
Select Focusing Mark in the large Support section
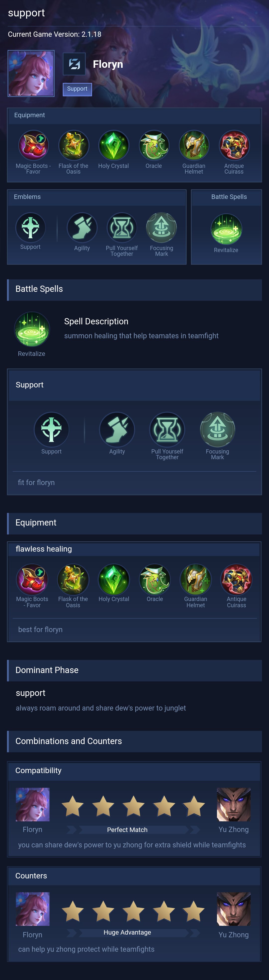pos(217,429)
